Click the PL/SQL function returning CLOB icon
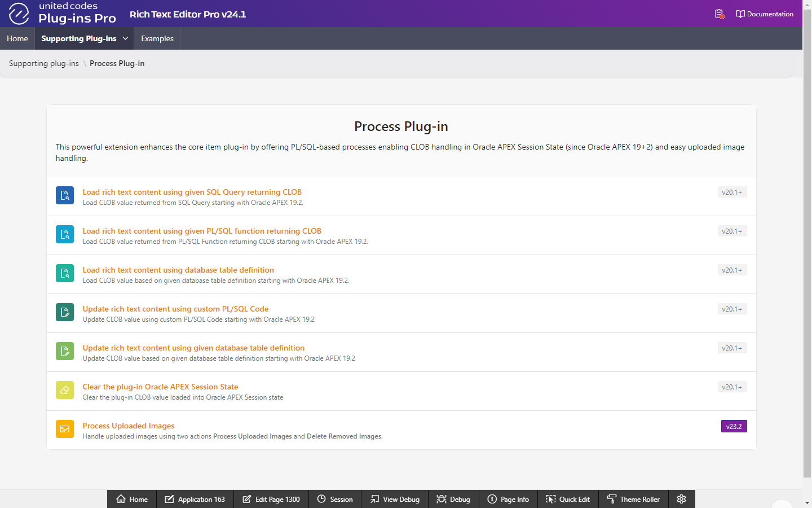 (65, 234)
